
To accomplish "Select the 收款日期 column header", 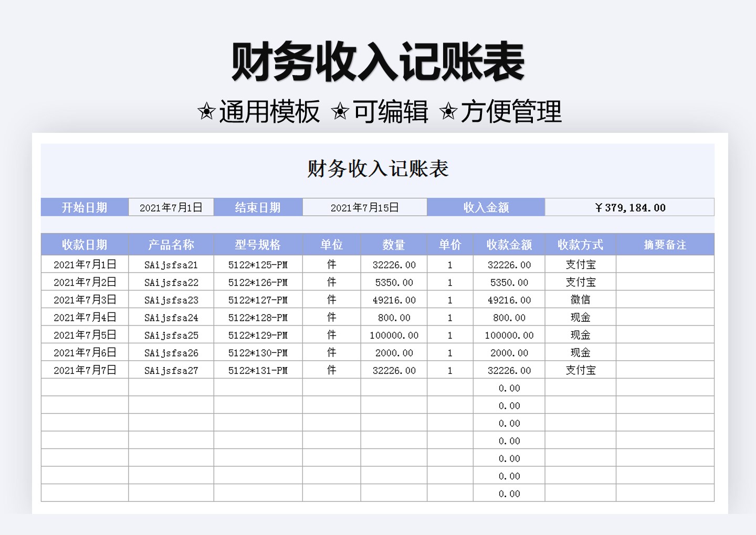I will pyautogui.click(x=85, y=244).
